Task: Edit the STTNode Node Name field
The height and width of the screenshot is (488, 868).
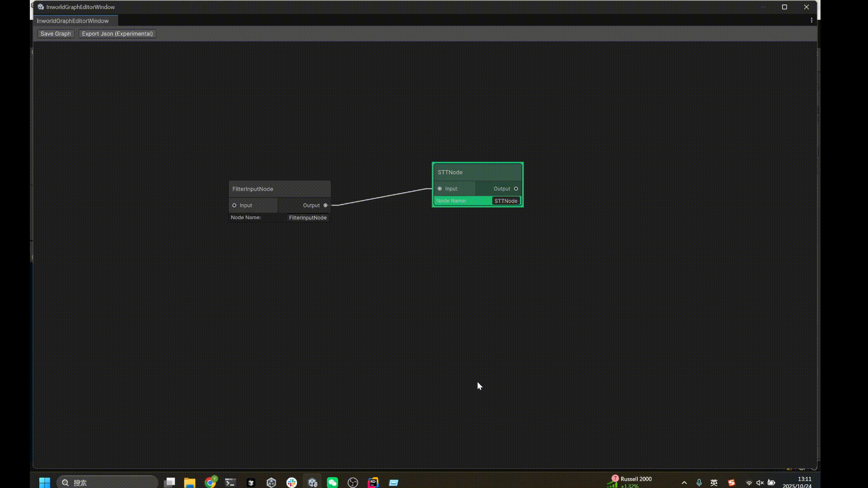Action: click(505, 201)
